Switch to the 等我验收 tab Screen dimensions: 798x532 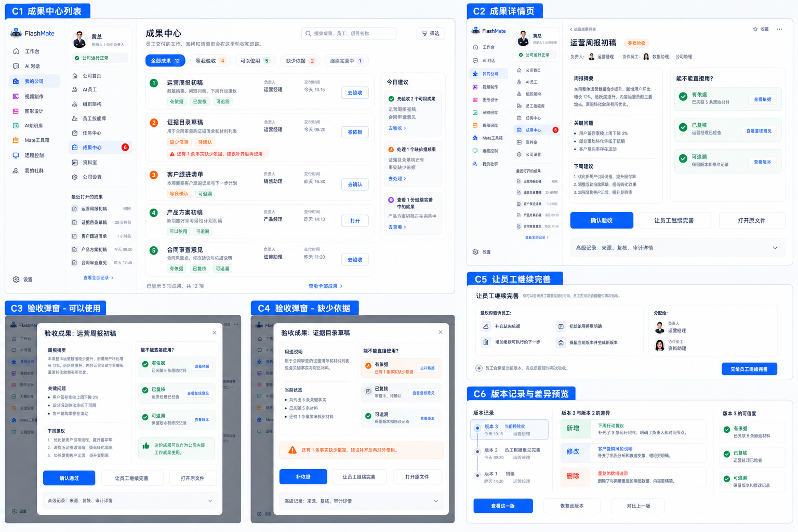click(210, 61)
